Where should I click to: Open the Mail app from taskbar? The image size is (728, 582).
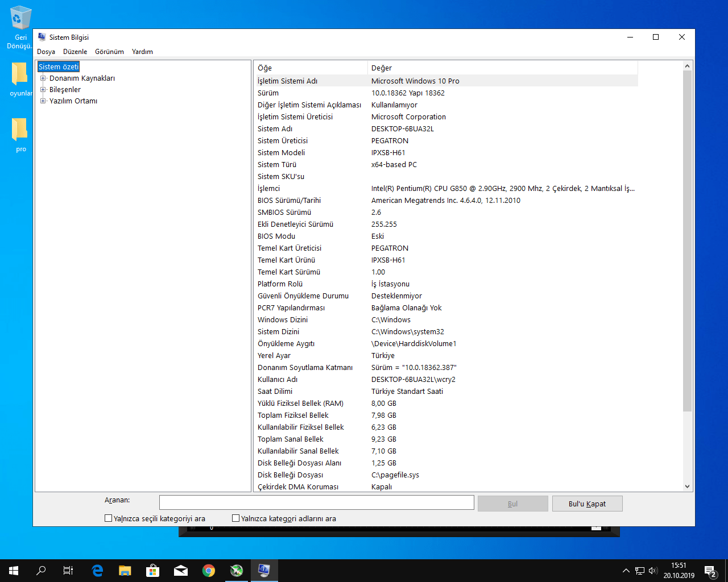(x=181, y=571)
